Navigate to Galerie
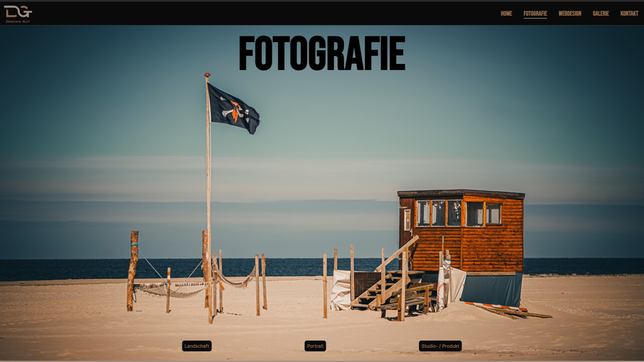The width and height of the screenshot is (644, 362). pos(600,13)
